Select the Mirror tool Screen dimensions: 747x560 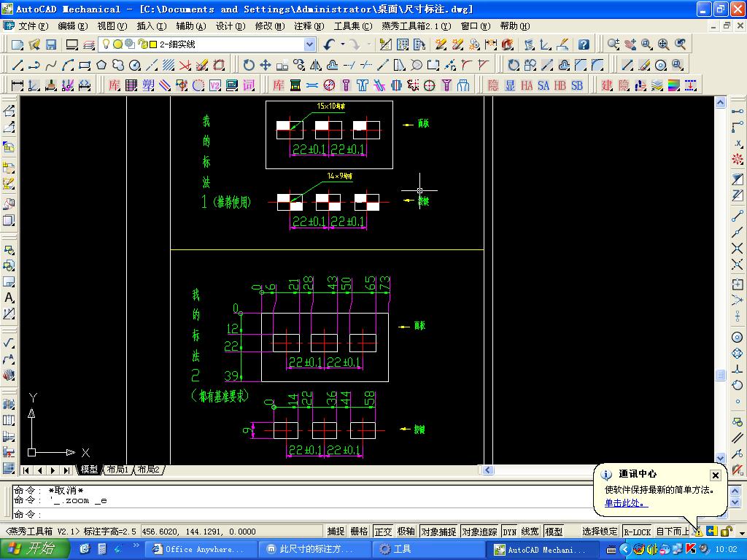[x=316, y=65]
